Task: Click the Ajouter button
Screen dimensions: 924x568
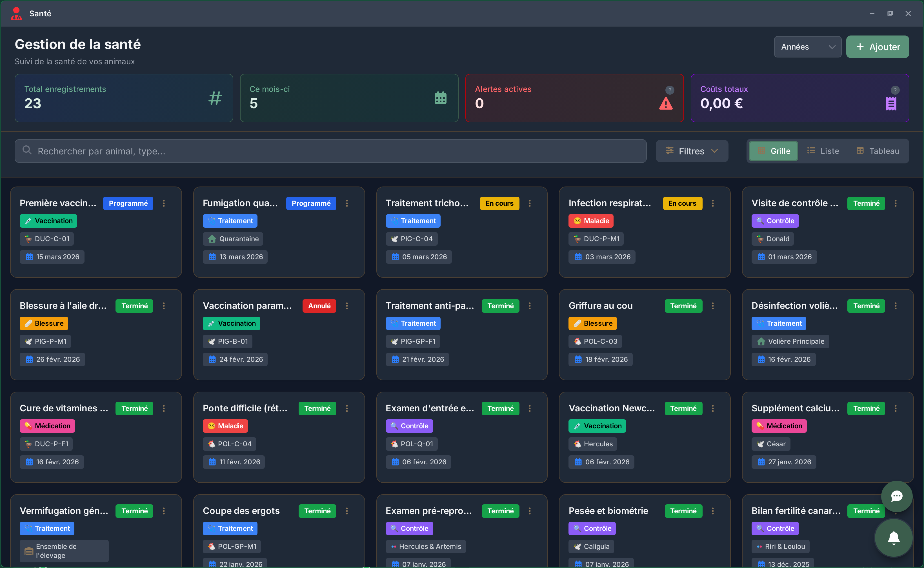Action: click(878, 47)
